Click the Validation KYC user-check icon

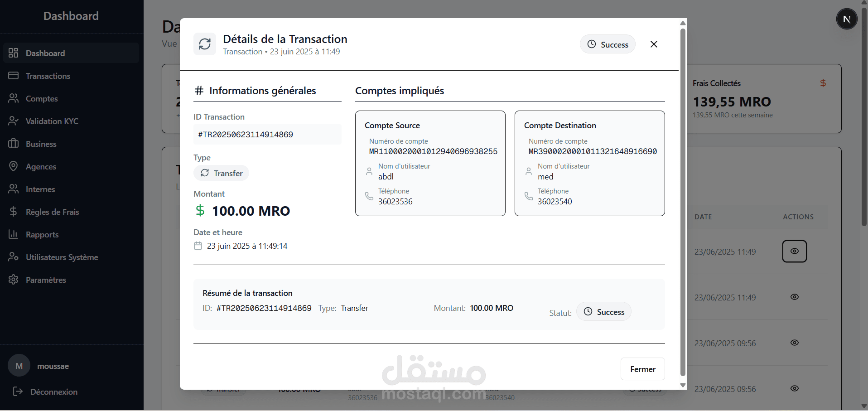[x=13, y=121]
